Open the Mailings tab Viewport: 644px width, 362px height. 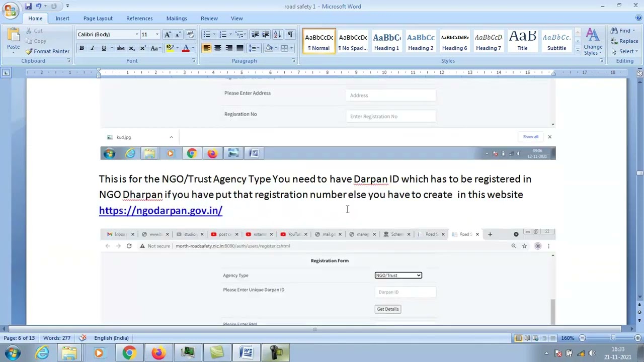coord(177,19)
